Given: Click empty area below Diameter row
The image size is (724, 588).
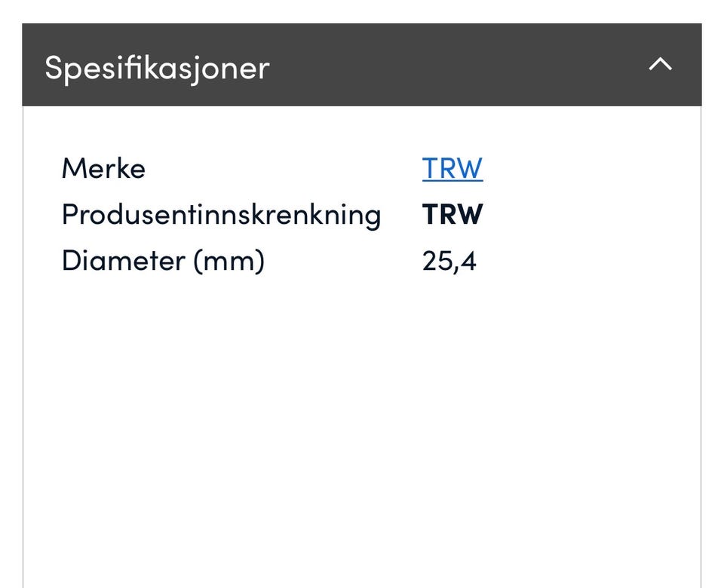Looking at the screenshot, I should pyautogui.click(x=362, y=415).
